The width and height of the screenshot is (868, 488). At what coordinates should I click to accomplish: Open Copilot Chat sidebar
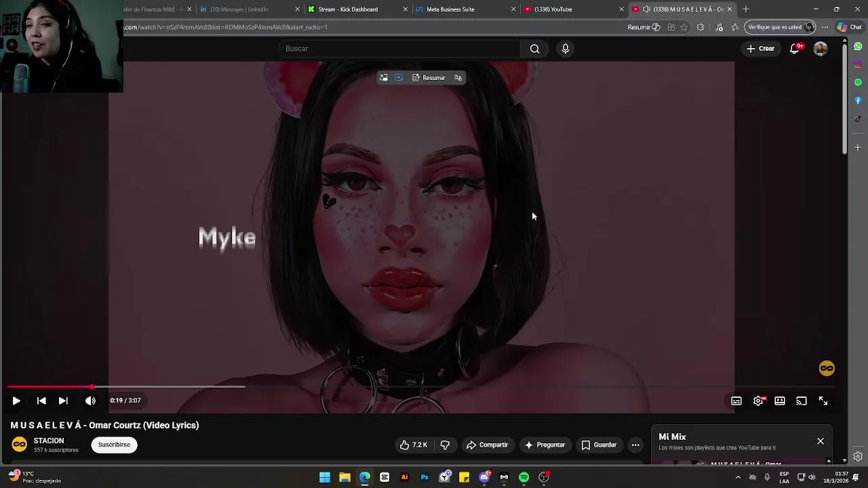[x=850, y=27]
